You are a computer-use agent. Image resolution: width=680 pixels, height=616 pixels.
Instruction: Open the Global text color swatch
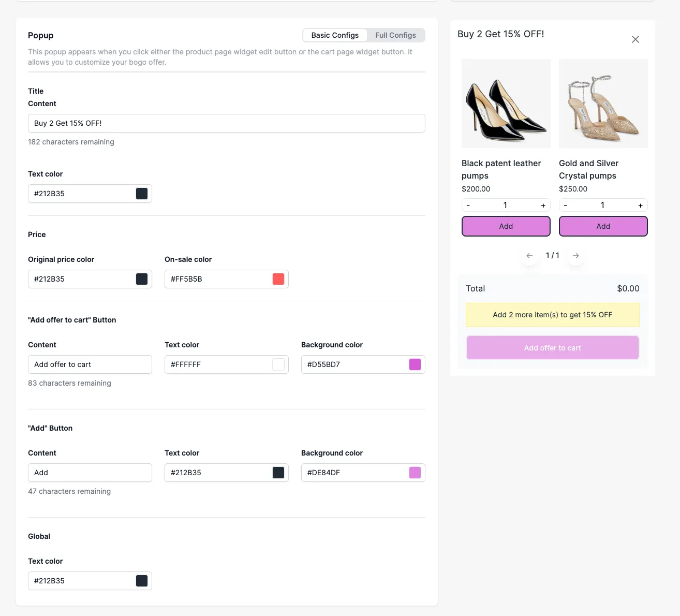142,581
